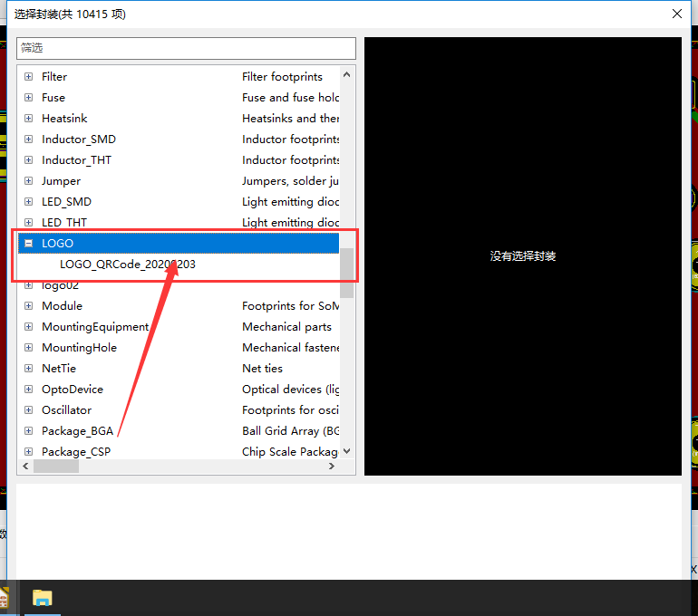Screen dimensions: 698x616
Task: Click the list's scroll down arrow
Action: (x=347, y=451)
